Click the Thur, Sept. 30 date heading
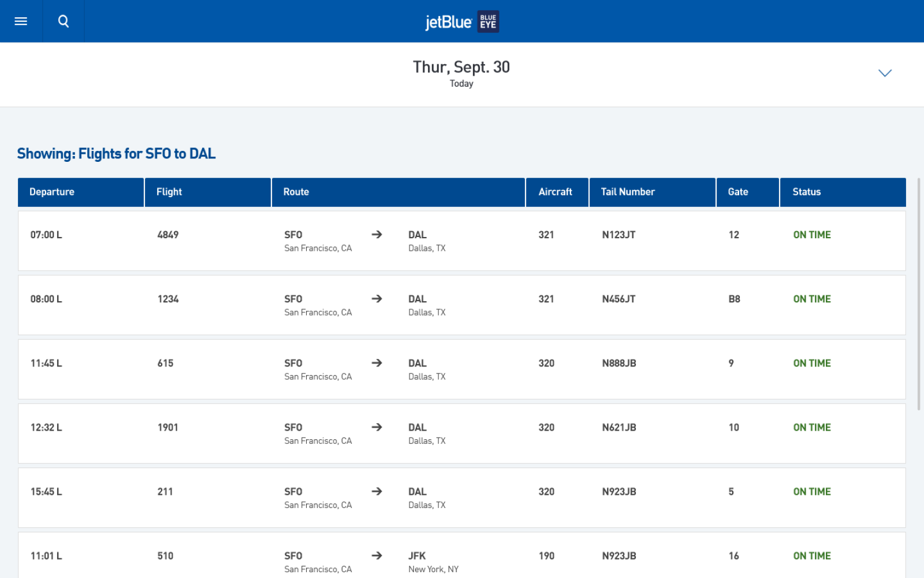Image resolution: width=924 pixels, height=578 pixels. point(461,68)
